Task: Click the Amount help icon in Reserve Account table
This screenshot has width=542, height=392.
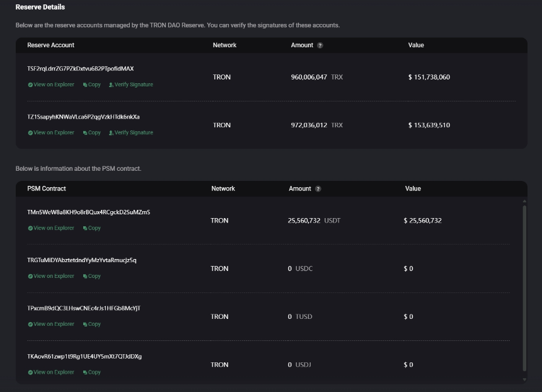Action: tap(320, 45)
